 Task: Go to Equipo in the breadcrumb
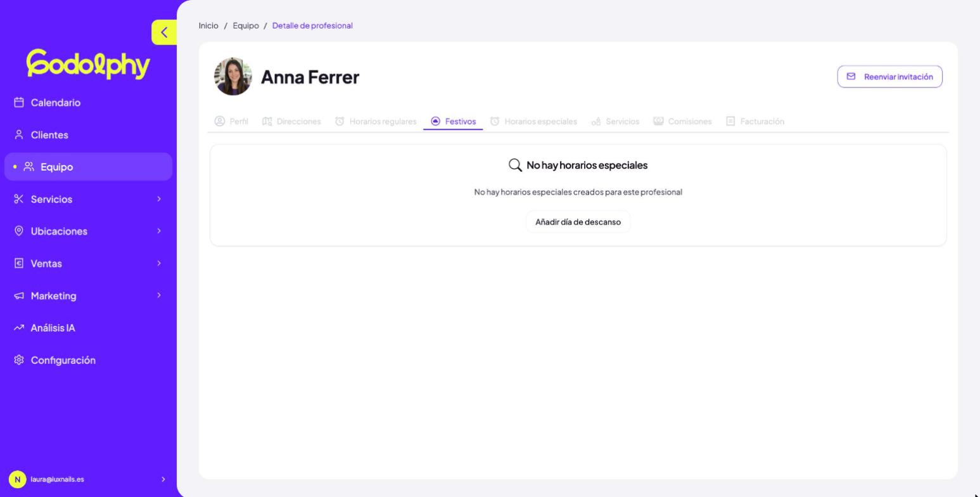(x=246, y=25)
